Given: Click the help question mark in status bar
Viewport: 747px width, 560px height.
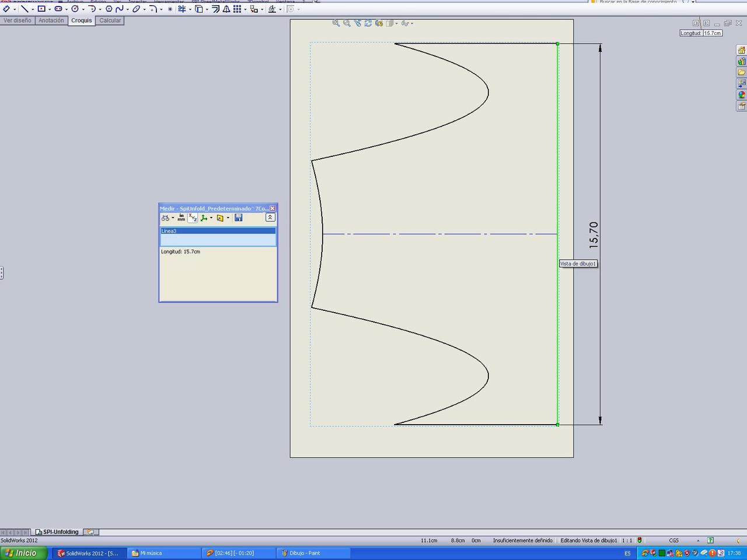Looking at the screenshot, I should [710, 541].
